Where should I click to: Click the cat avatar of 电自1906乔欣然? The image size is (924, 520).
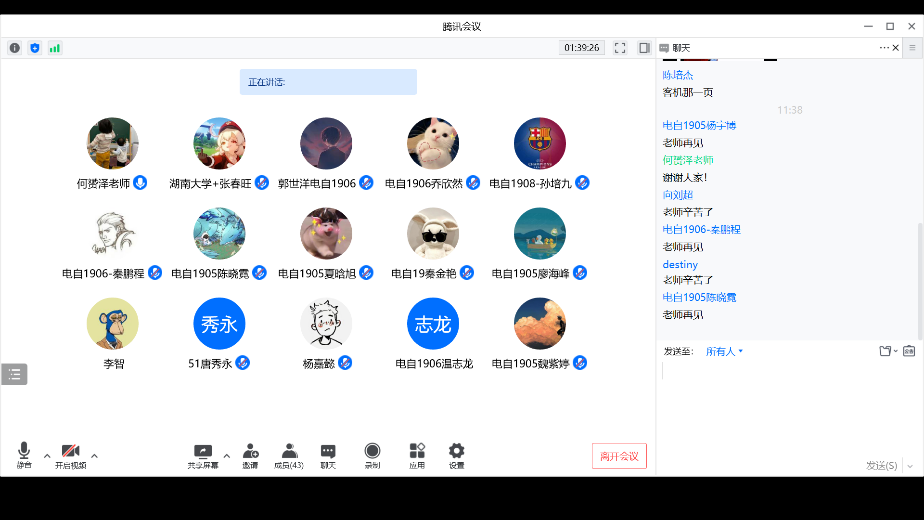(433, 143)
